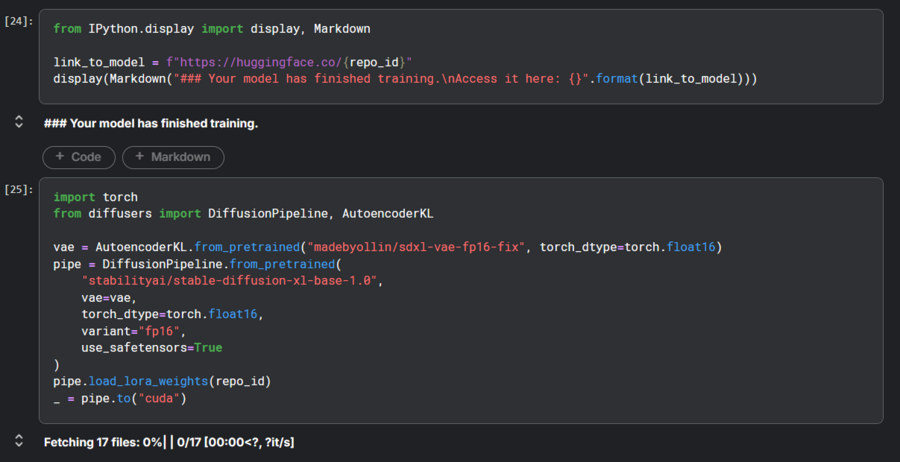Click the 'Fetching 17 files' progress output
900x462 pixels.
tap(169, 442)
